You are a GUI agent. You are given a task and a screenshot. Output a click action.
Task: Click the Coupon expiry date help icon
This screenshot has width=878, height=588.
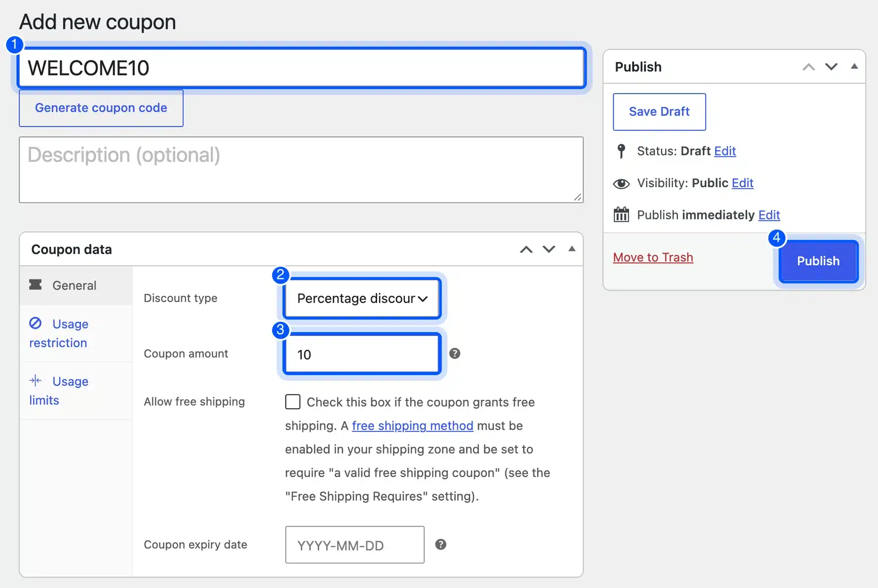440,545
